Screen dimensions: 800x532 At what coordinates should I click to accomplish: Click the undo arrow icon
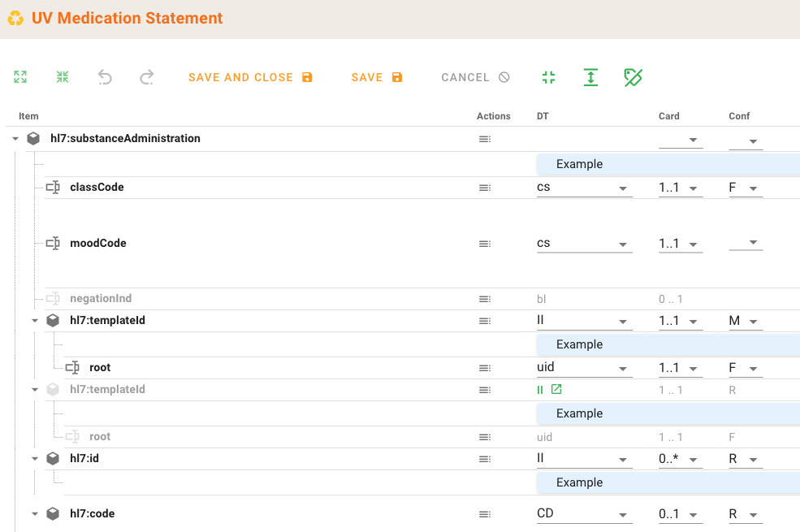(x=105, y=77)
